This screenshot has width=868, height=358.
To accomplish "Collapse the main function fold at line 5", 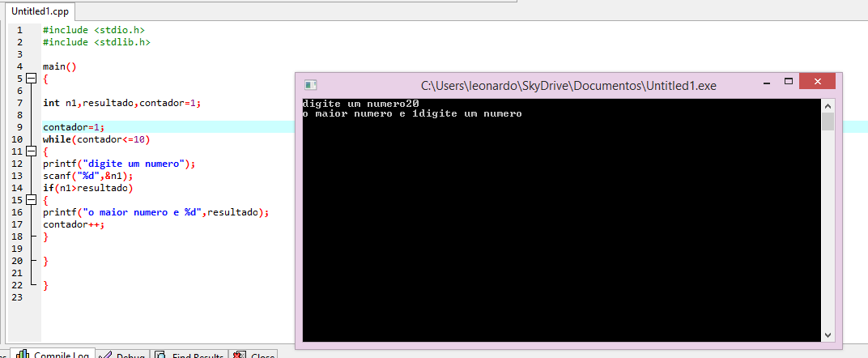I will pos(31,79).
